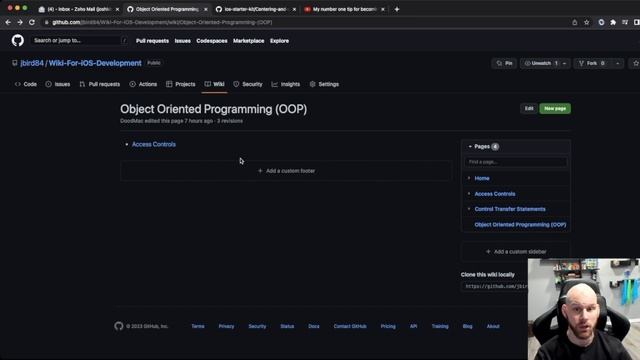Create a wiki page with New page
640x360 pixels.
point(555,109)
